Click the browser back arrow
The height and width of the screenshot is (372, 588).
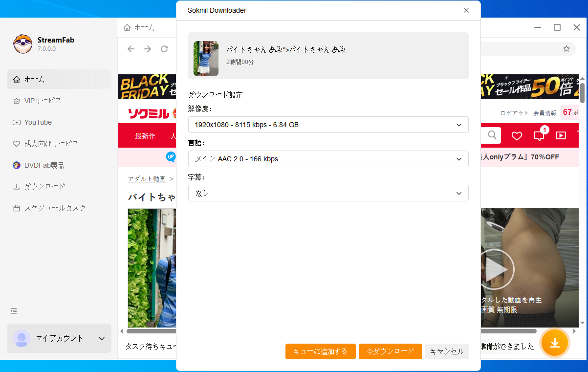131,49
